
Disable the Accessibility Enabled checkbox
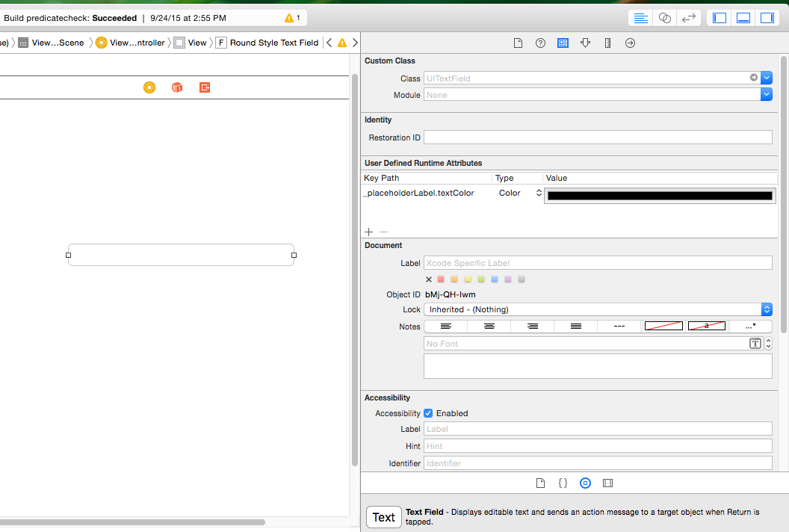428,413
